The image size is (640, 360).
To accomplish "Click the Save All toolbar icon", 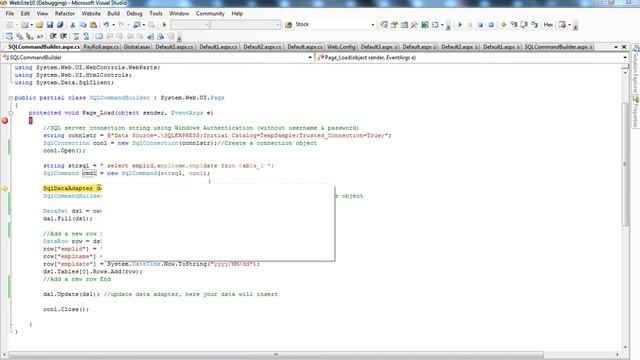I will click(x=60, y=25).
